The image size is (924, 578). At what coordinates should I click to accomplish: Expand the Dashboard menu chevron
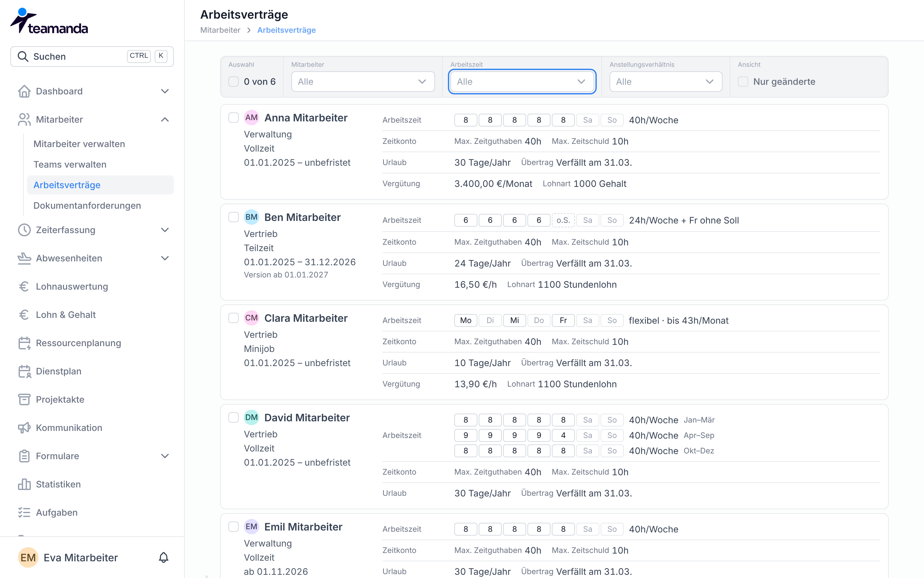pos(165,92)
